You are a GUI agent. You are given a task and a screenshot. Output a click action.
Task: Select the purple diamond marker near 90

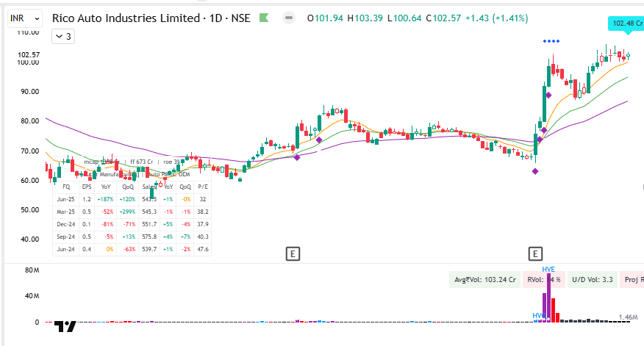pos(548,95)
